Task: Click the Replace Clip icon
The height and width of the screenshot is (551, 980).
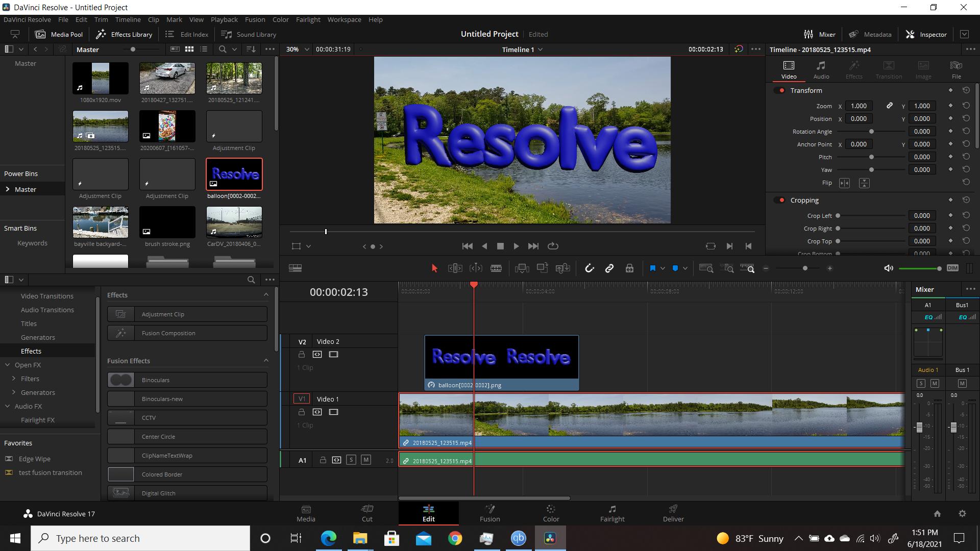Action: tap(562, 268)
